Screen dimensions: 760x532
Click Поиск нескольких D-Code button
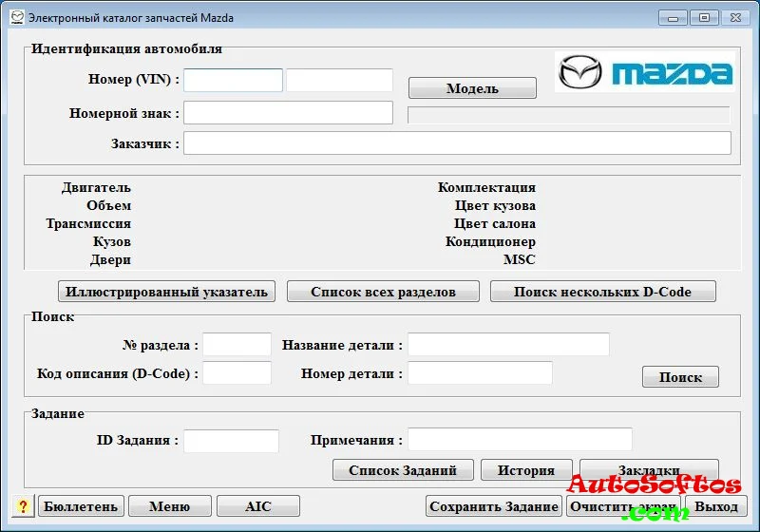click(x=602, y=292)
